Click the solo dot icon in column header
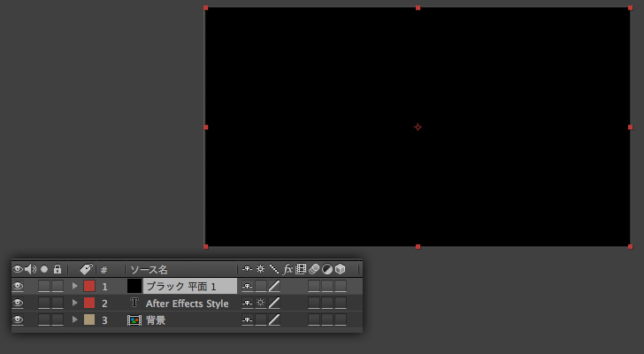 44,269
